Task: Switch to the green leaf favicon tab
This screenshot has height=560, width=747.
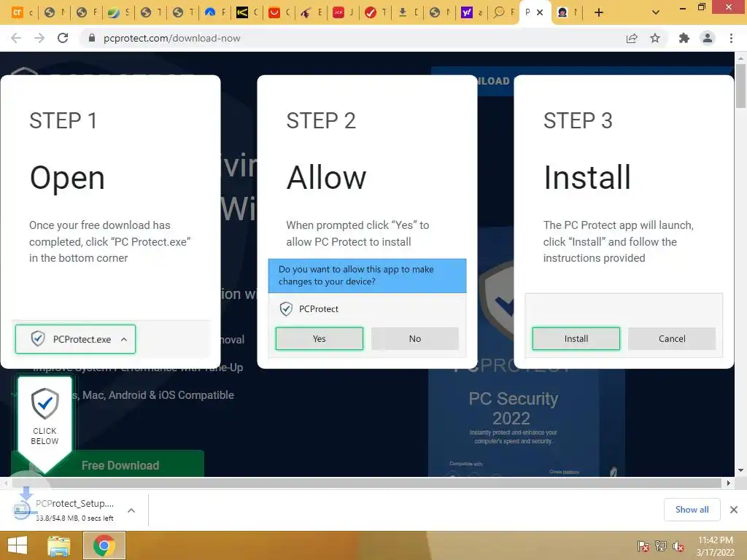Action: click(113, 12)
